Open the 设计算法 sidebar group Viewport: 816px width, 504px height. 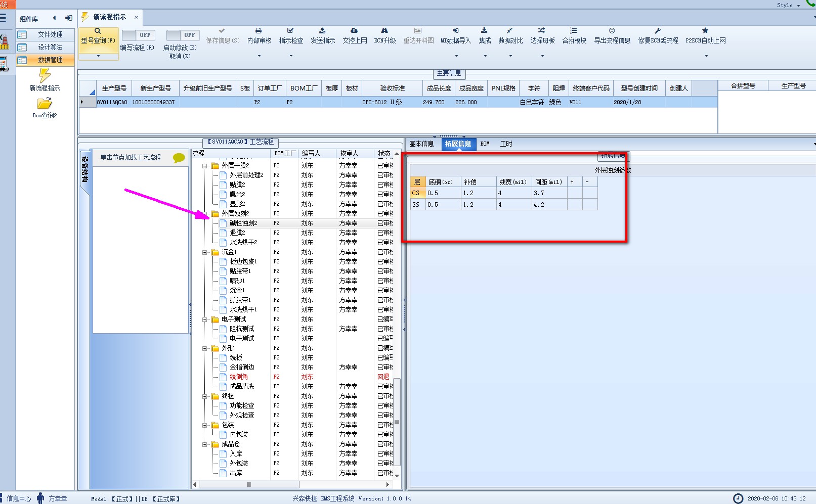[x=46, y=47]
